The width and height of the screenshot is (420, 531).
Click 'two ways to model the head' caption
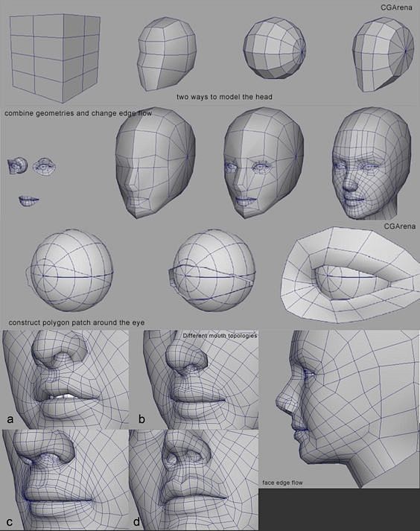pos(224,97)
